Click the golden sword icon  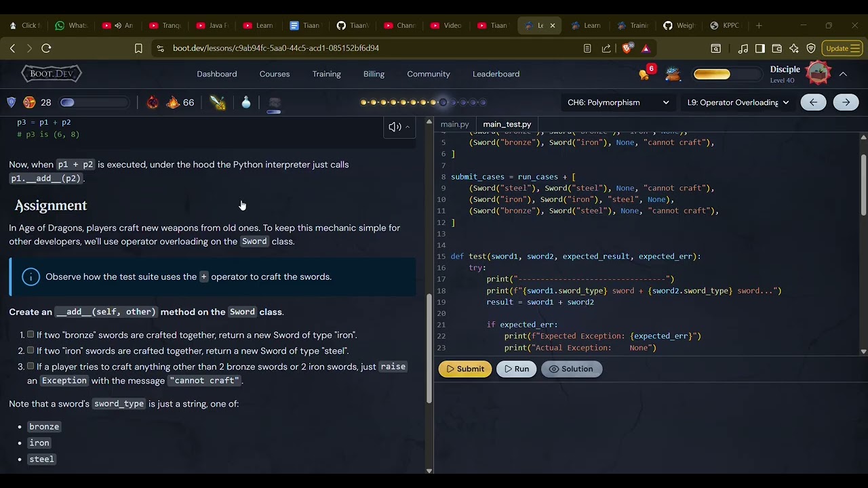point(218,102)
